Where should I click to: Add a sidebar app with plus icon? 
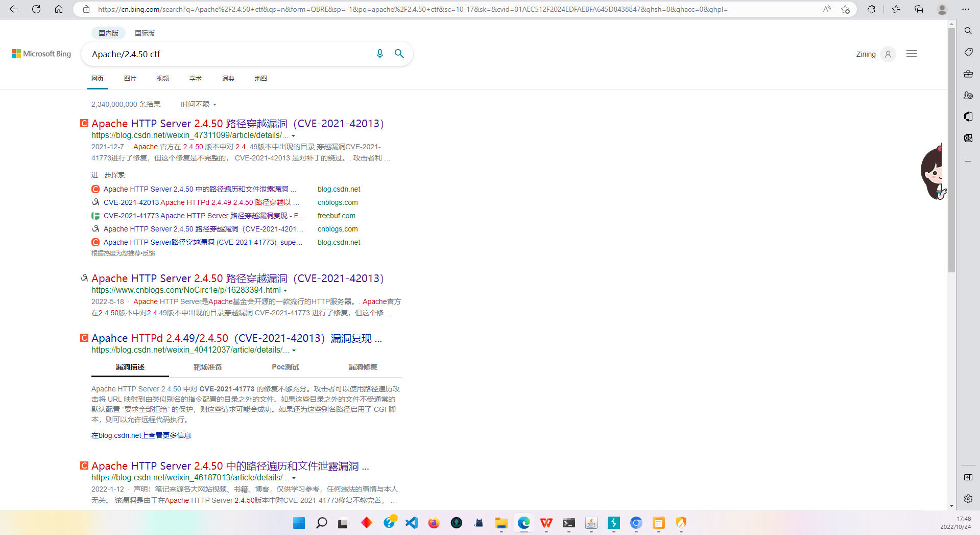coord(968,161)
